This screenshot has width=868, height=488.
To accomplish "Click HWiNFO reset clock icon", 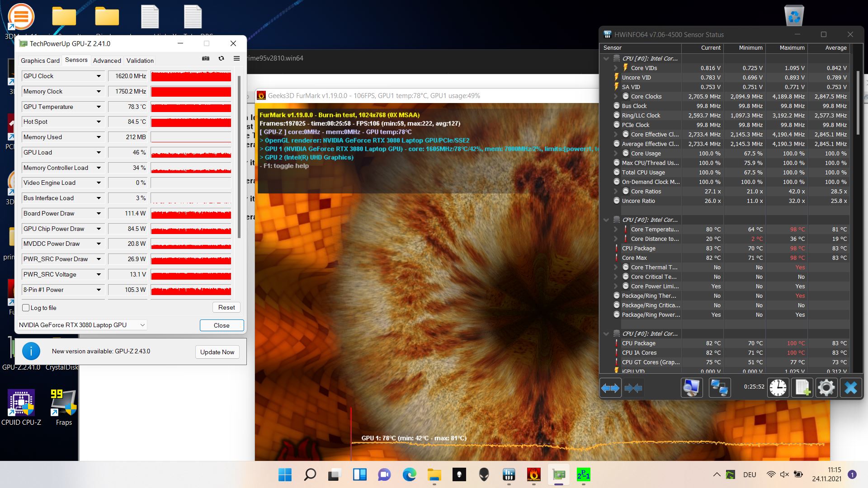I will pyautogui.click(x=778, y=388).
